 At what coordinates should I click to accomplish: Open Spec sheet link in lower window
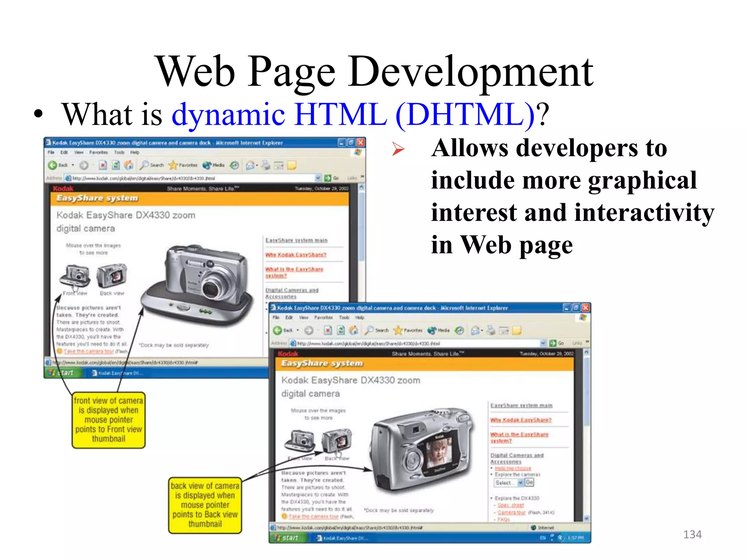[x=511, y=505]
